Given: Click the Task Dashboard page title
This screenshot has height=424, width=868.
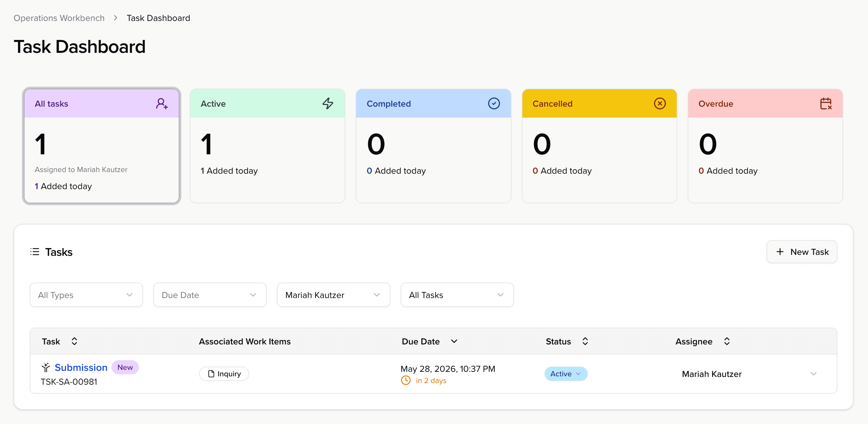Looking at the screenshot, I should pyautogui.click(x=80, y=46).
